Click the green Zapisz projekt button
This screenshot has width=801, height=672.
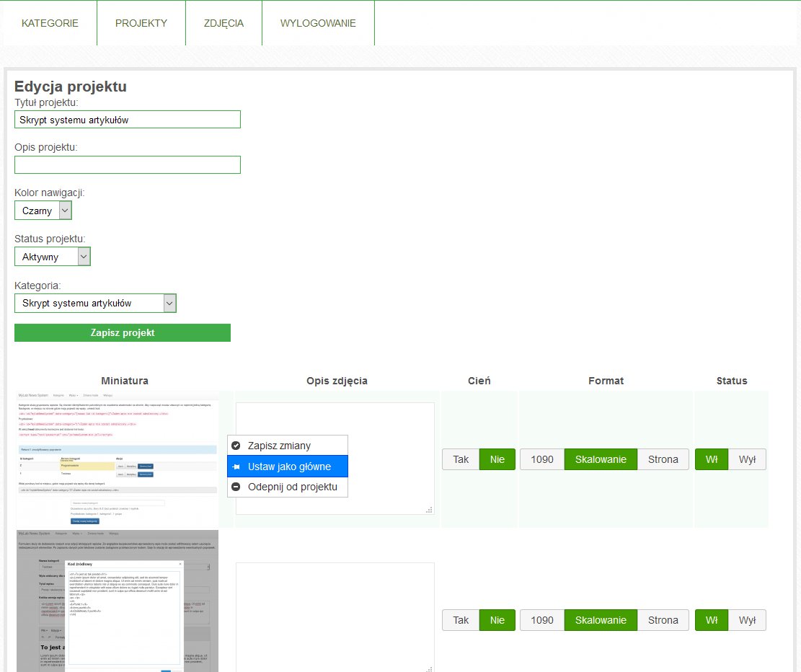(123, 332)
